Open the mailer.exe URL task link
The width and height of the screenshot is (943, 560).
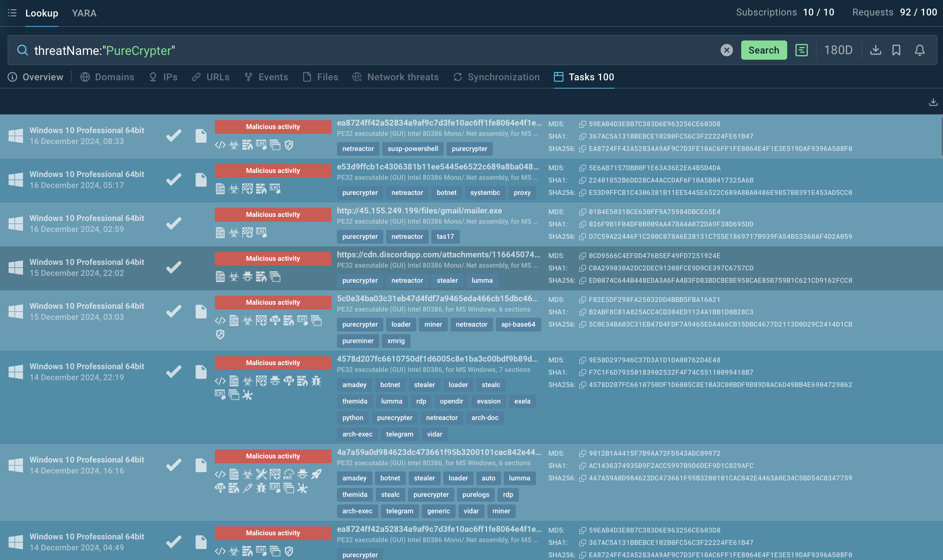[x=419, y=211]
